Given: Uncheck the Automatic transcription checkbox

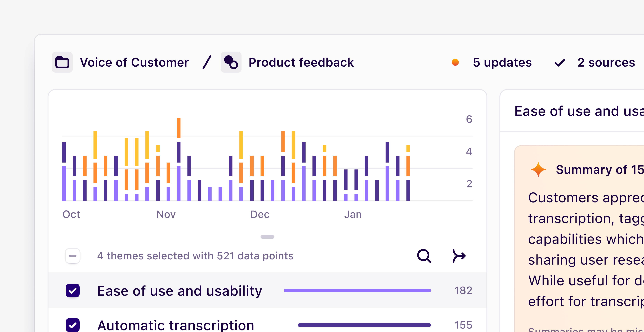Looking at the screenshot, I should (x=73, y=325).
